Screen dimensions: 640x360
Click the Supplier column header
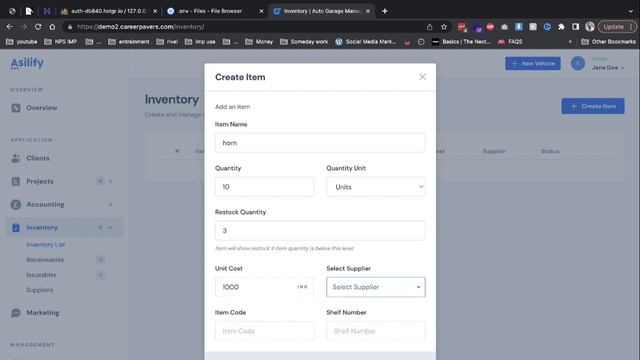[x=494, y=151]
